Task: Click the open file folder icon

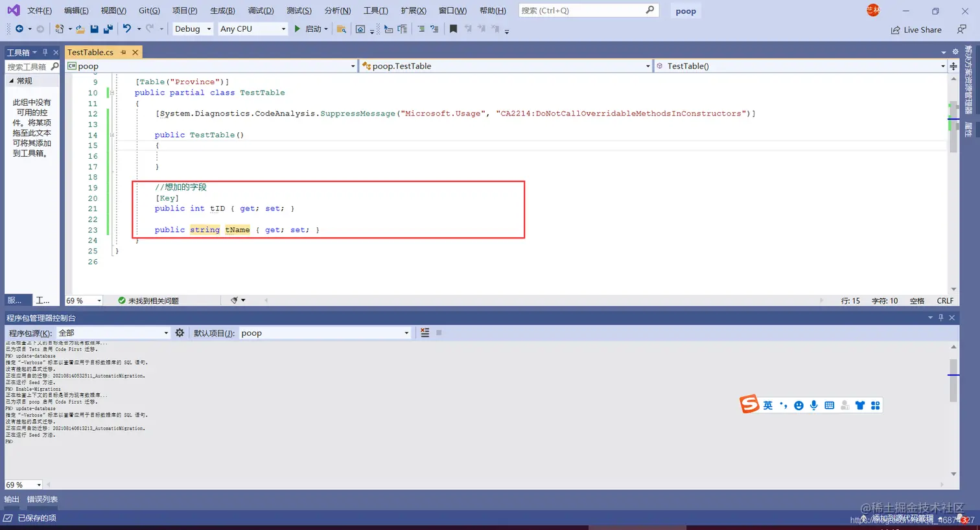Action: [x=80, y=29]
